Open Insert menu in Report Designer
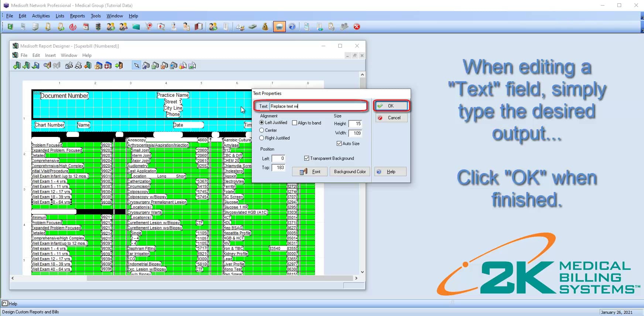The width and height of the screenshot is (644, 316). (50, 55)
